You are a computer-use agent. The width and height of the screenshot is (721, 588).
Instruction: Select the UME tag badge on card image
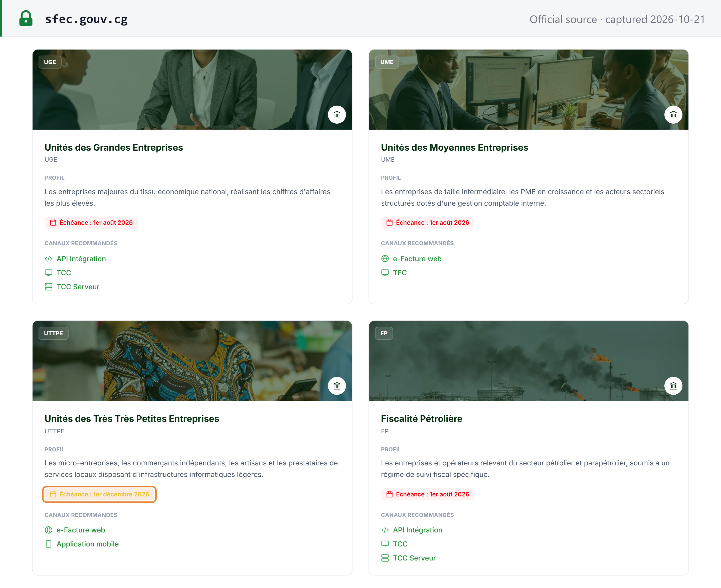click(387, 62)
